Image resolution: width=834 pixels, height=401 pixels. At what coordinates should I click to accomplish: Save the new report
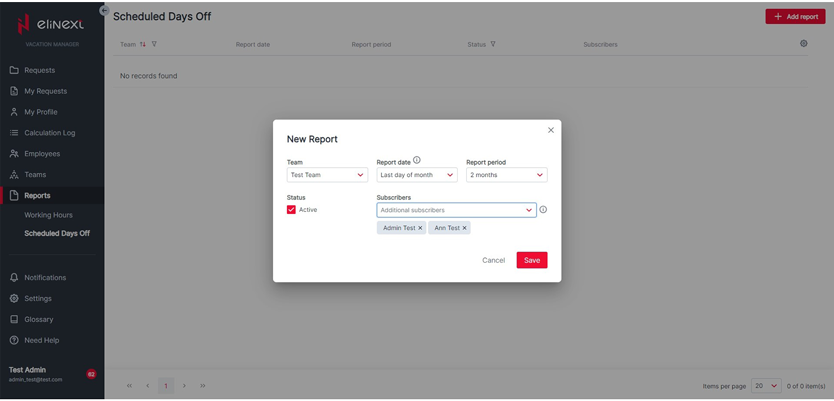click(532, 260)
